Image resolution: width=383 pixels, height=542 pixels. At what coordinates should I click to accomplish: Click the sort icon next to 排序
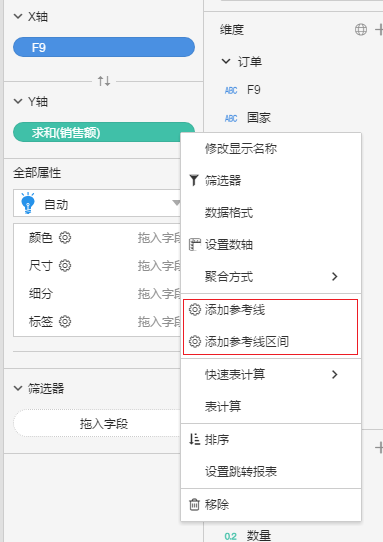194,439
